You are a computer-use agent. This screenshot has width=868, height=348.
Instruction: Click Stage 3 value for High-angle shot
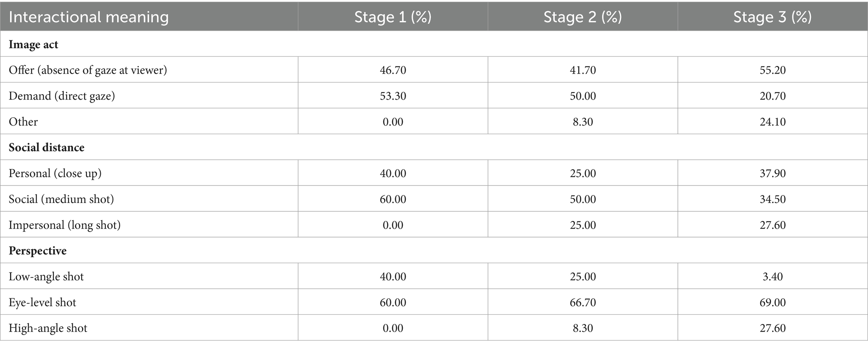coord(772,328)
